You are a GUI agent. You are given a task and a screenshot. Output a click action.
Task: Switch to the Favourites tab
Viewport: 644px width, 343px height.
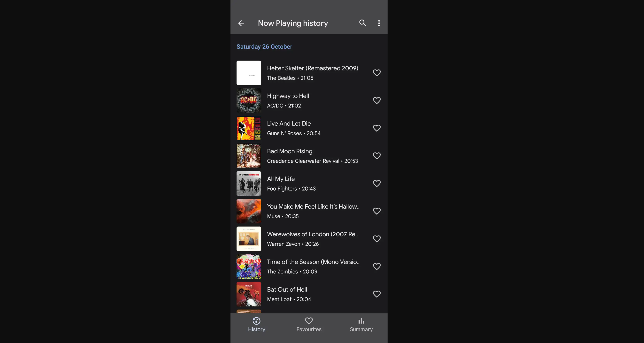309,325
